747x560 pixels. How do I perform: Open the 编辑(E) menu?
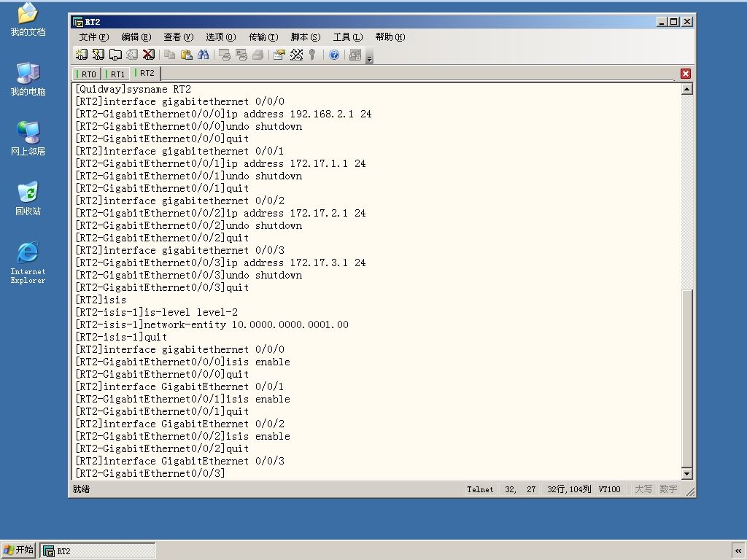[x=136, y=37]
